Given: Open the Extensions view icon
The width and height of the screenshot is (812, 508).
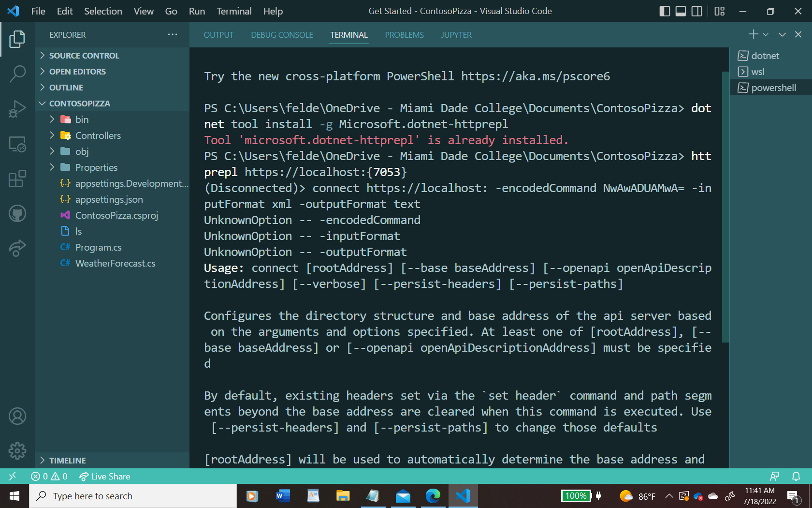Looking at the screenshot, I should click(17, 179).
